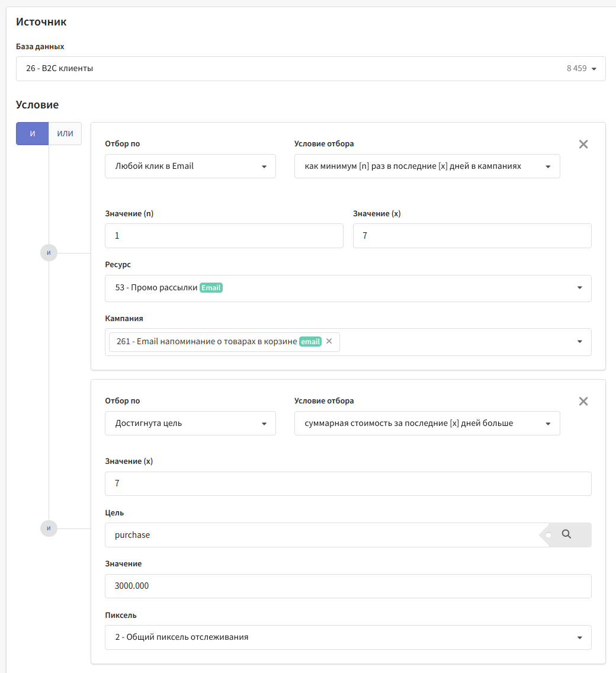Focus the first 'Значение (x)' field with 7

471,236
